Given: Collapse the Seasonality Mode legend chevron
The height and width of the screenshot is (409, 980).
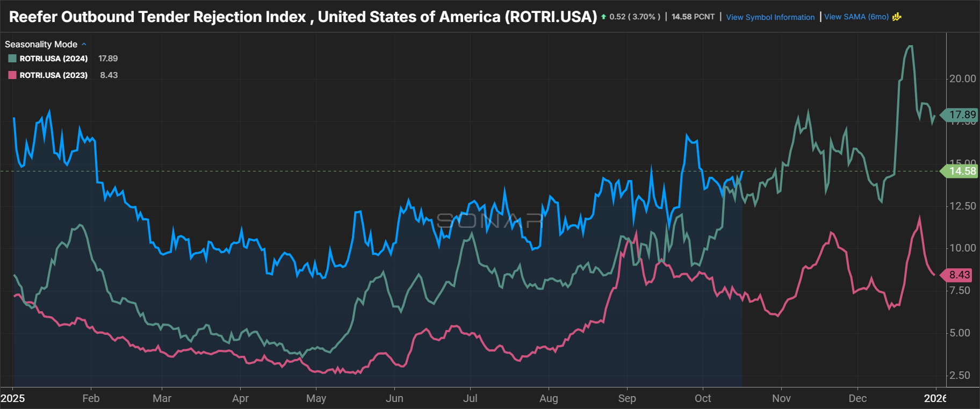Looking at the screenshot, I should [84, 44].
